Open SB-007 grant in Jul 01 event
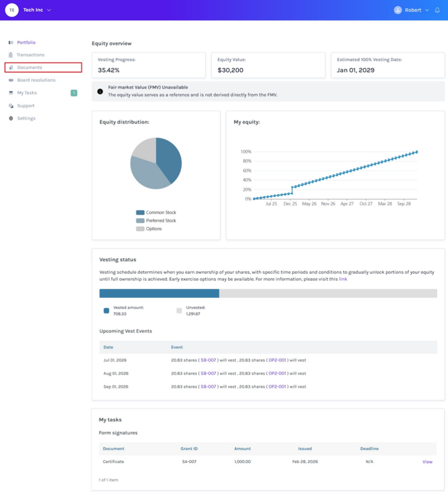Viewport: 448px width, 494px height. (208, 360)
